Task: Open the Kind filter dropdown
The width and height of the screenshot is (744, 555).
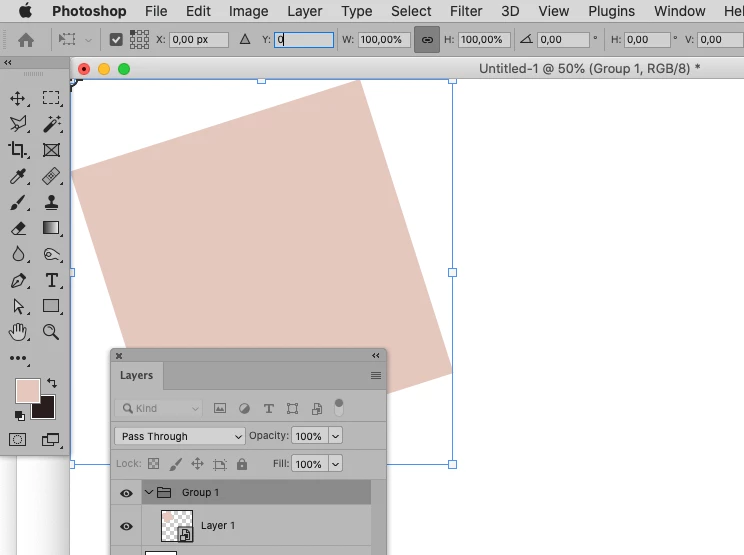Action: pos(159,408)
